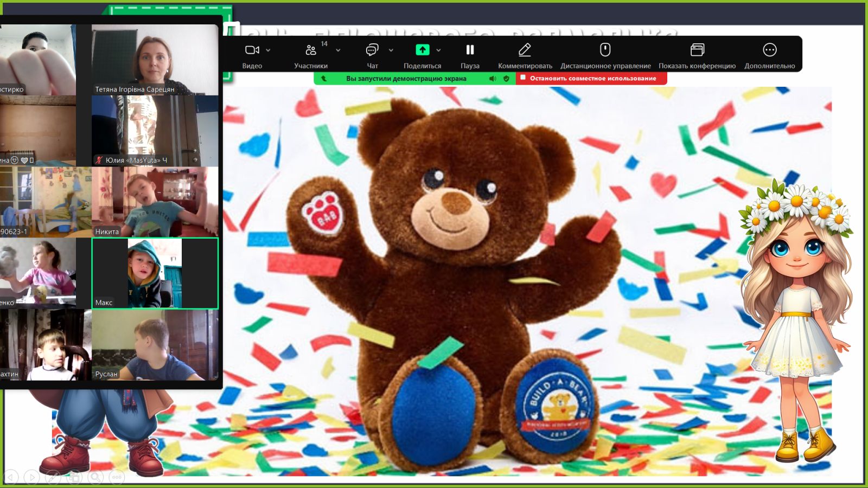
Task: Pause screen sharing with Пауза
Action: [470, 55]
